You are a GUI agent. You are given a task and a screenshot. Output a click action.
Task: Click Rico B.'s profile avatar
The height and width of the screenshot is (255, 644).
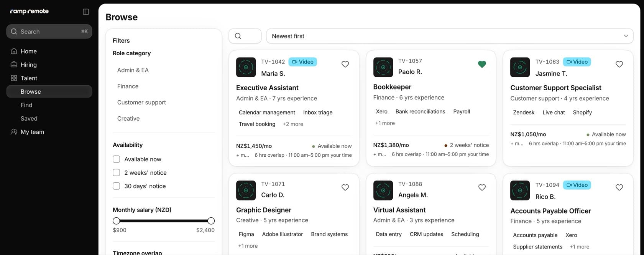click(520, 190)
